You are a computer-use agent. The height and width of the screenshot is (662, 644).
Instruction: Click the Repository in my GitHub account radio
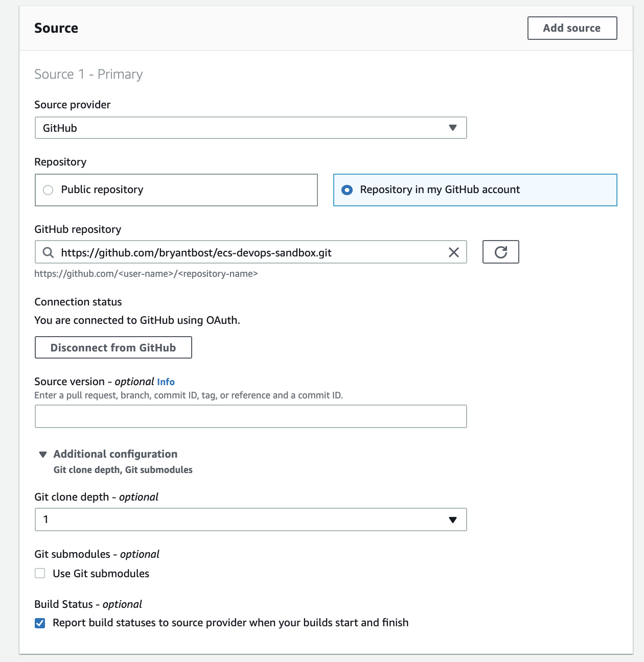(x=348, y=190)
